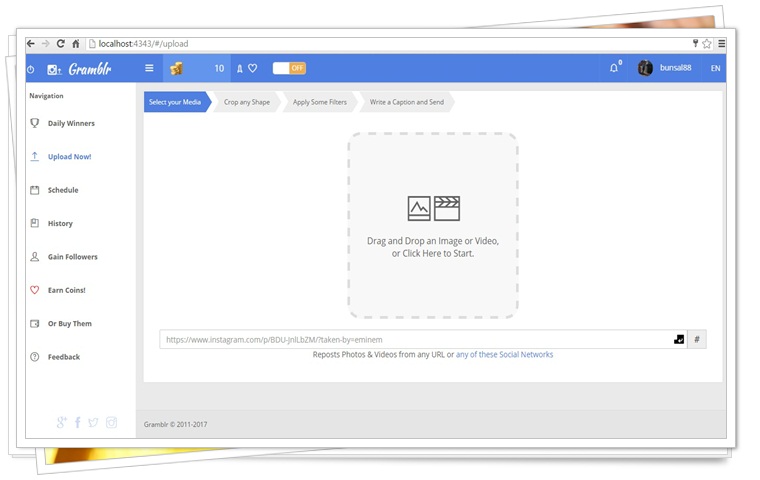Click the image icon in the drop zone
760x480 pixels.
(419, 208)
